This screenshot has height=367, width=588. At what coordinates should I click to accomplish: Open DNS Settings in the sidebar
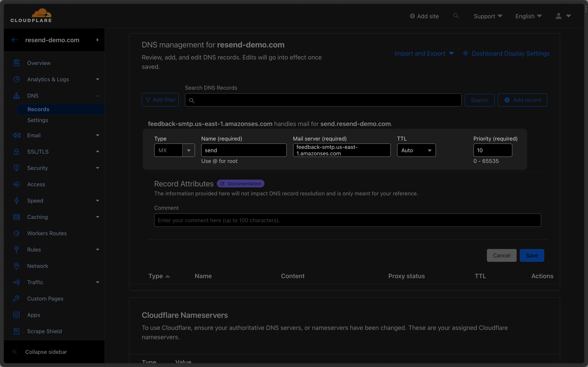(x=38, y=120)
